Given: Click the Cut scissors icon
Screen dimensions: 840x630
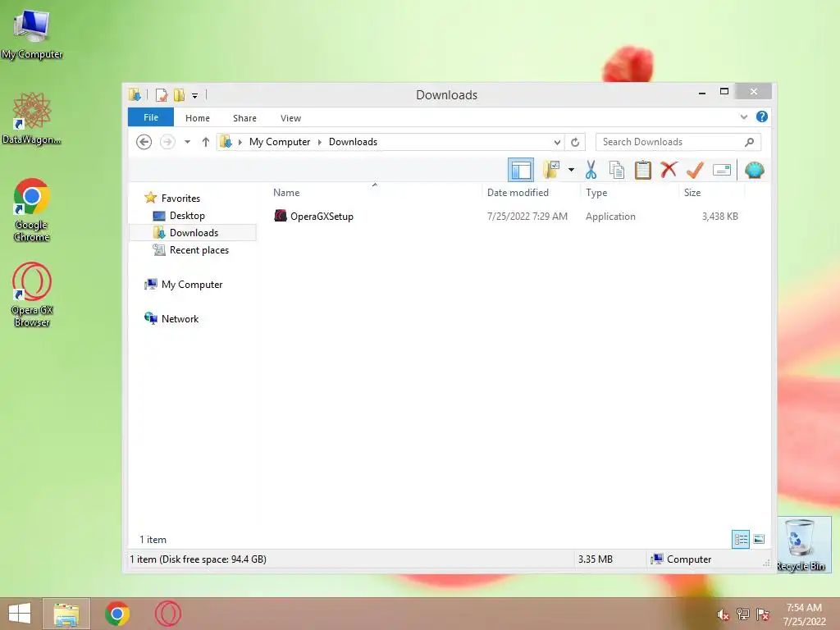Looking at the screenshot, I should [591, 170].
